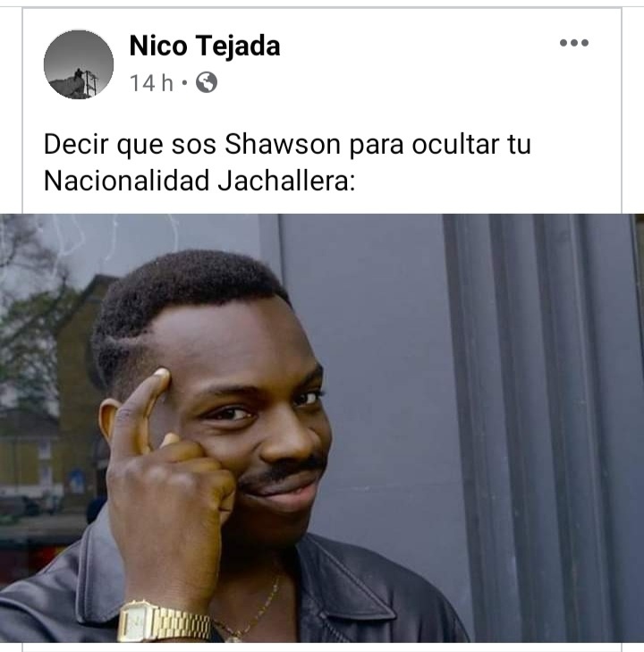Image resolution: width=644 pixels, height=652 pixels.
Task: Open the Nico Tejada profile name link
Action: 205,46
